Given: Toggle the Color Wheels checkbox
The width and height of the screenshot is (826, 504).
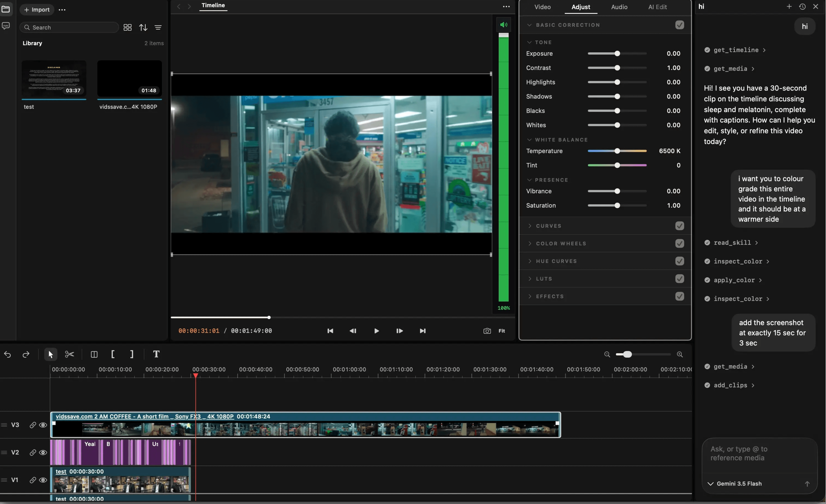Looking at the screenshot, I should click(680, 244).
